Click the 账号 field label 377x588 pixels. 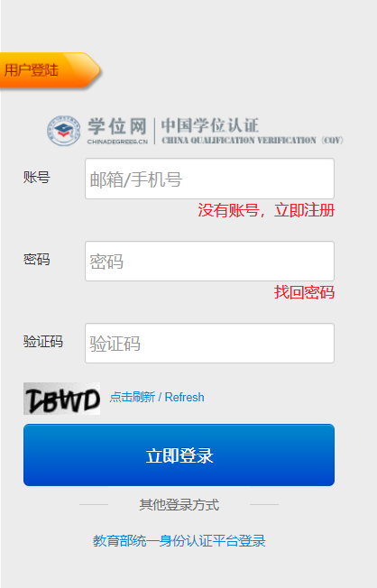[37, 177]
